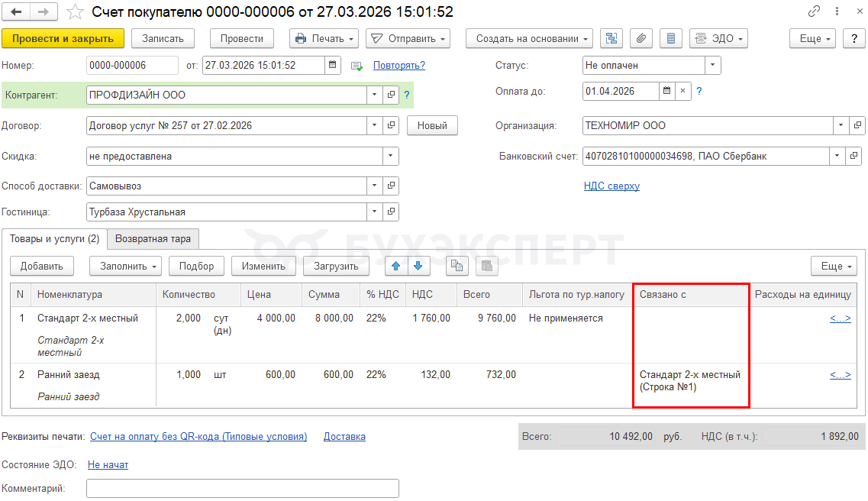Viewport: 868px width, 501px height.
Task: Open the Турбаза Хрустальная hotel card icon
Action: pos(391,212)
